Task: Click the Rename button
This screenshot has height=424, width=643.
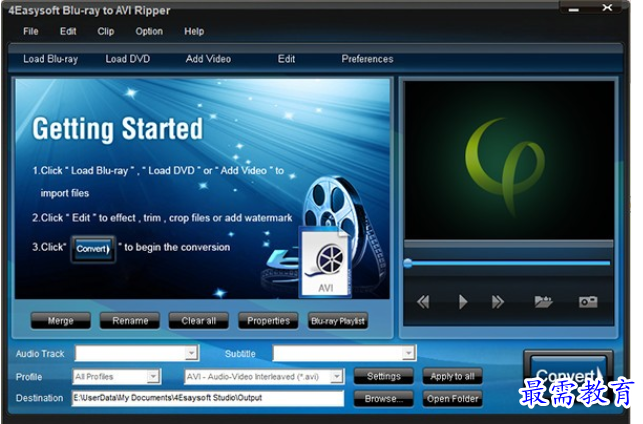Action: [130, 321]
